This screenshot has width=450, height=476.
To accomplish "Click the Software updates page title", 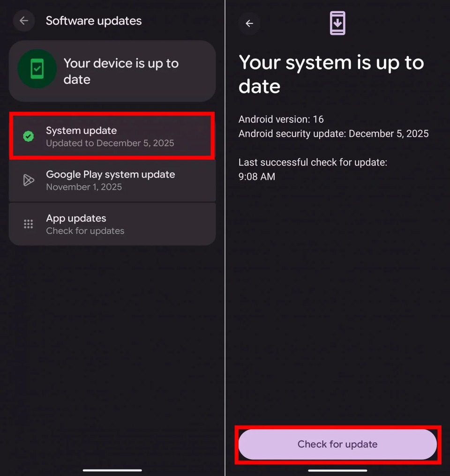I will point(94,21).
